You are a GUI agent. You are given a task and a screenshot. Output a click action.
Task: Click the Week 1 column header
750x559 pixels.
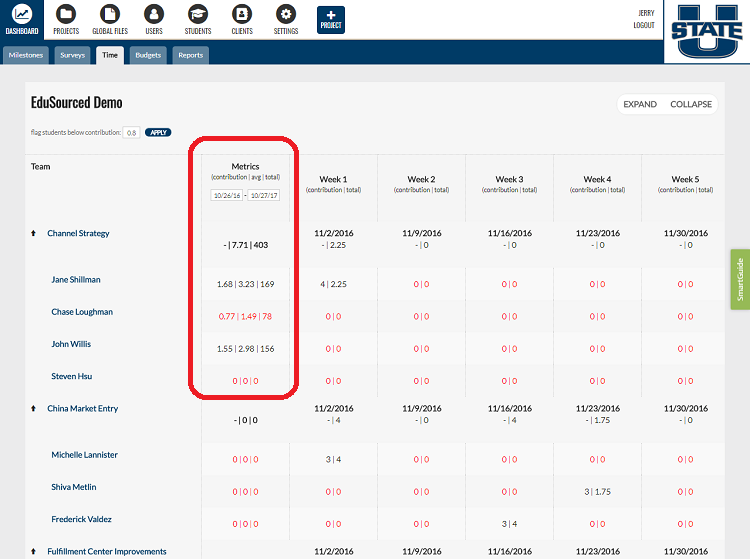coord(333,179)
